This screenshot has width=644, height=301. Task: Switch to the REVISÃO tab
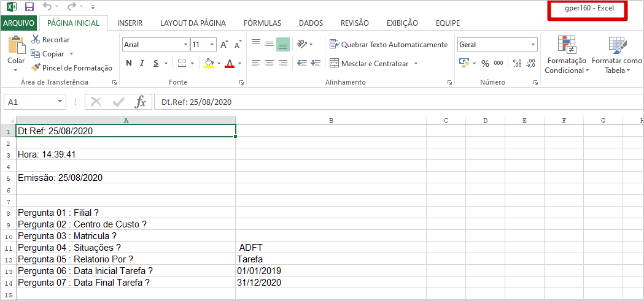(x=355, y=23)
